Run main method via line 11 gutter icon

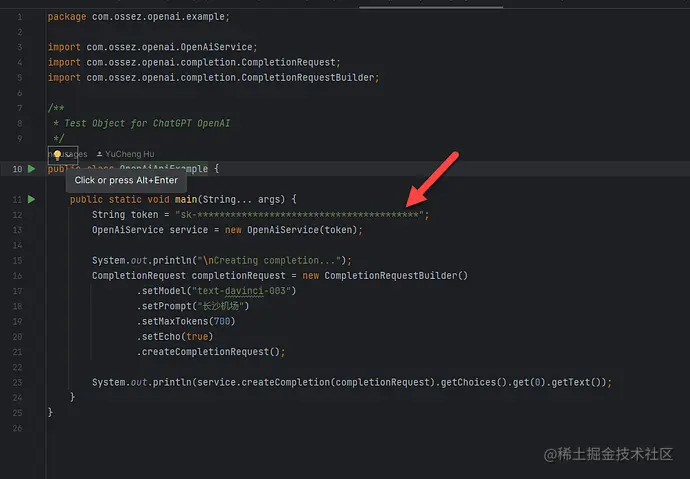pyautogui.click(x=31, y=199)
